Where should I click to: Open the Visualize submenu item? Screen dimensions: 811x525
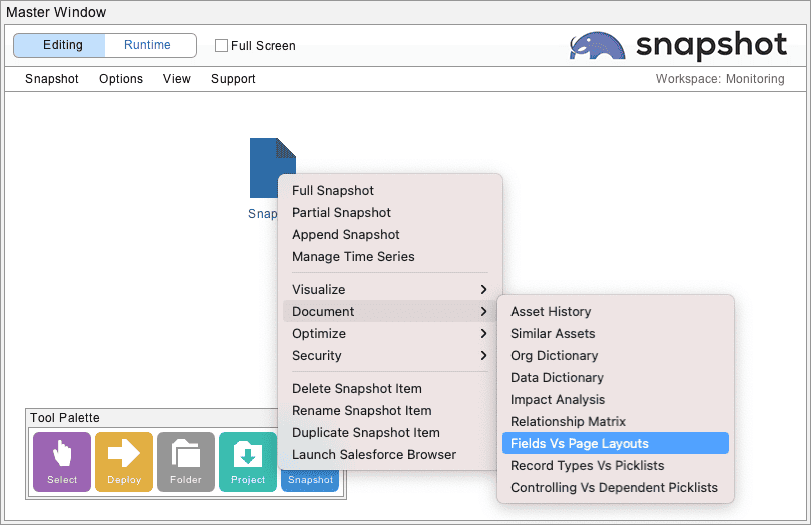tap(390, 290)
